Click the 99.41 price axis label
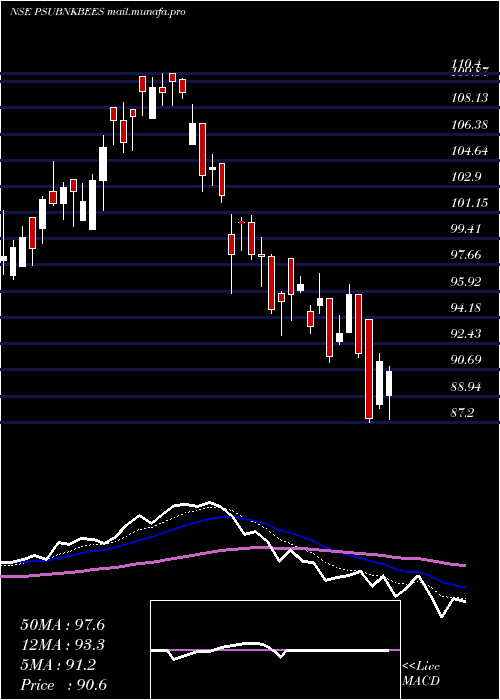The width and height of the screenshot is (500, 700). pos(467,229)
